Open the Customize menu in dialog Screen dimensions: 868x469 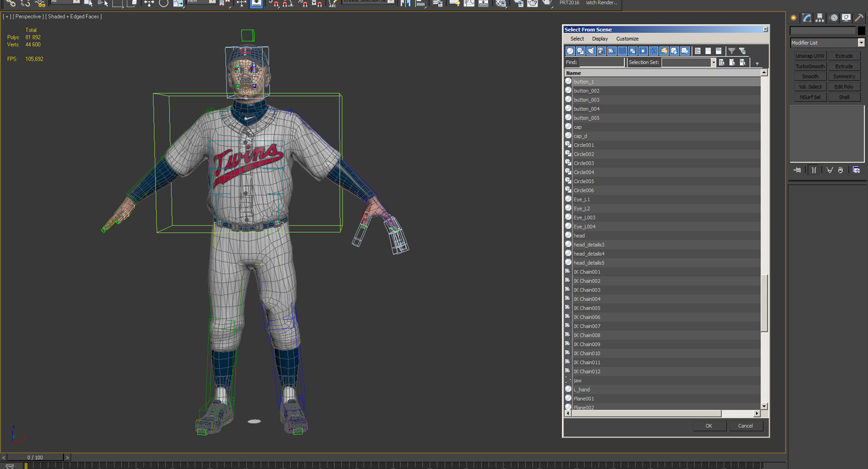click(627, 39)
